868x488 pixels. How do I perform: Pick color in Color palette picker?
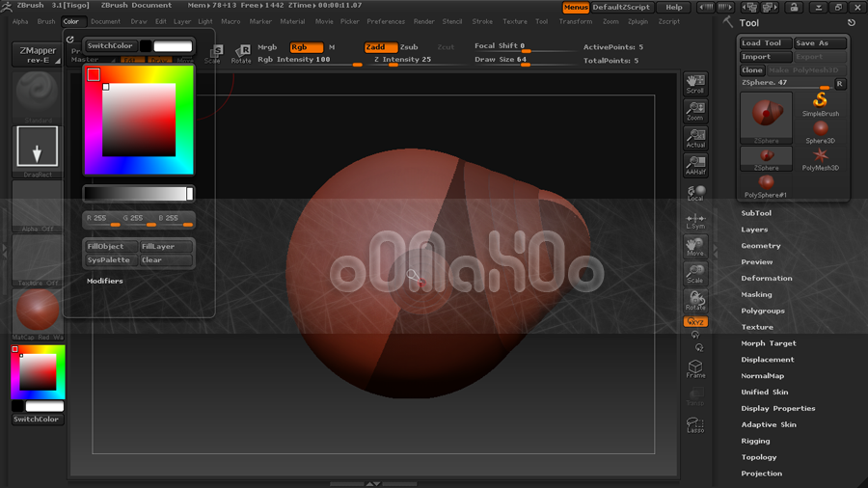[x=138, y=120]
